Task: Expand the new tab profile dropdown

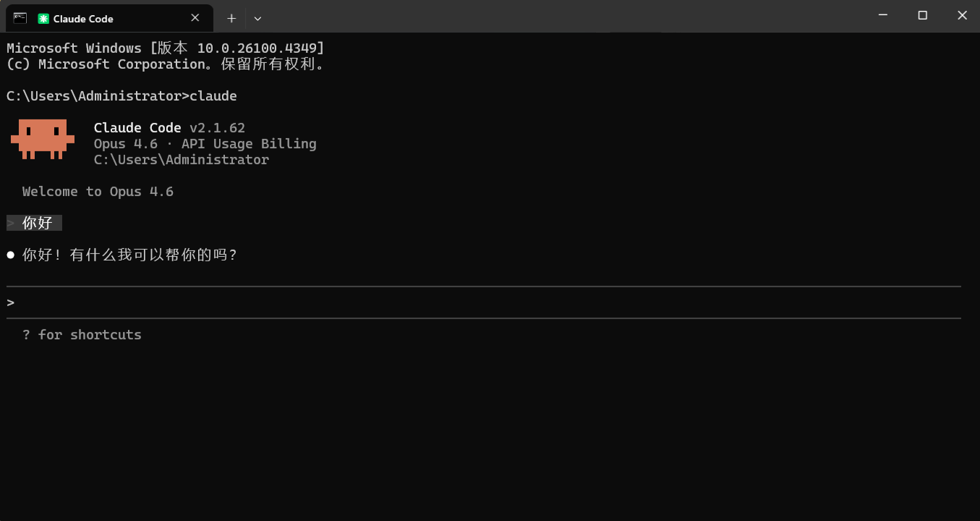Action: [258, 18]
